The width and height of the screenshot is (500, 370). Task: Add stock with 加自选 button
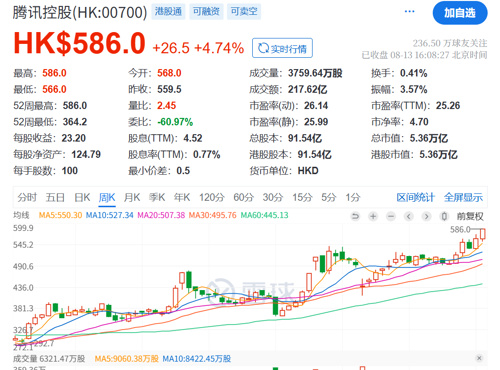click(460, 13)
